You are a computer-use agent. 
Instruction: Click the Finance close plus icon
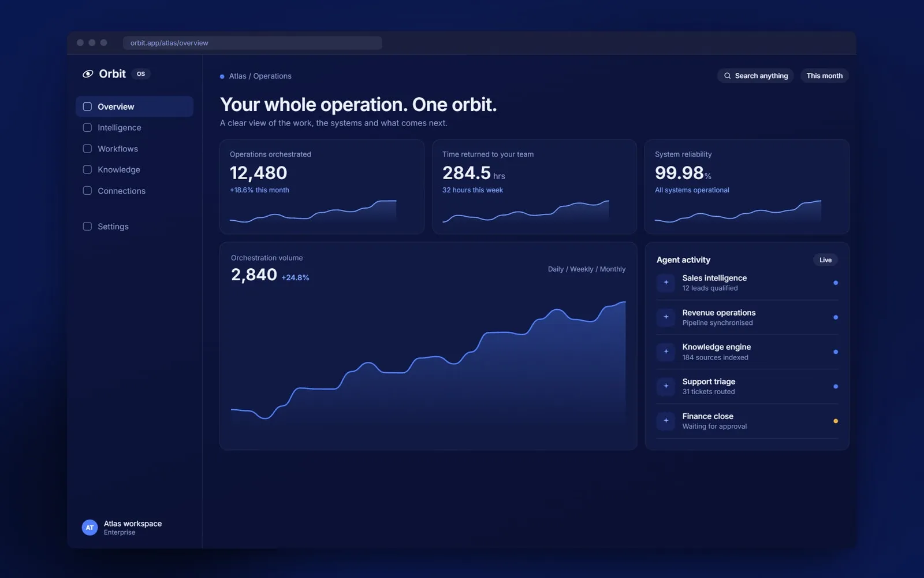[x=666, y=421]
